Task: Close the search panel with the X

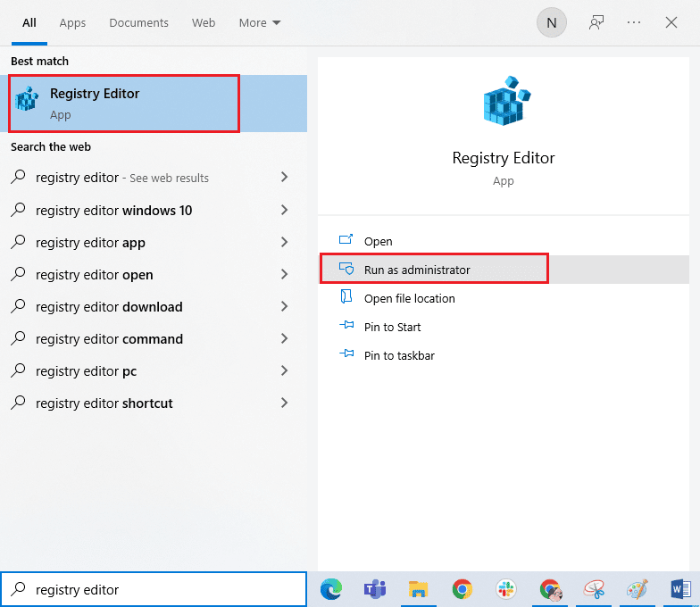Action: (x=671, y=22)
